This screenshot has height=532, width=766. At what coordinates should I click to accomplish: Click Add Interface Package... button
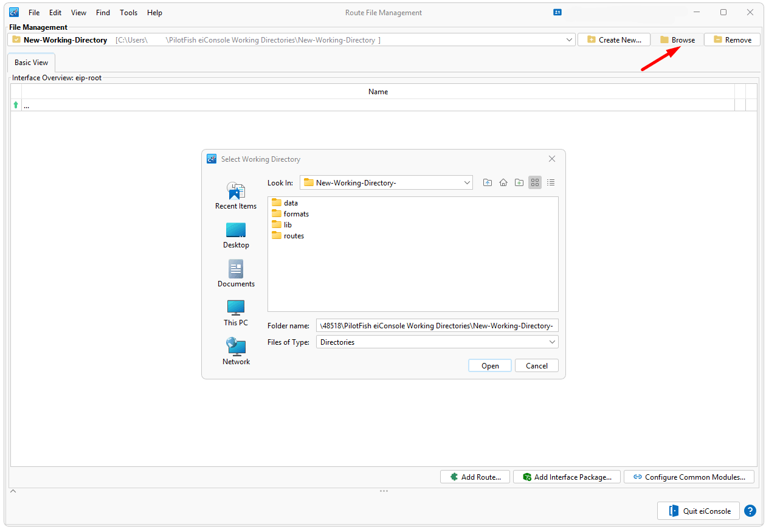pyautogui.click(x=567, y=477)
